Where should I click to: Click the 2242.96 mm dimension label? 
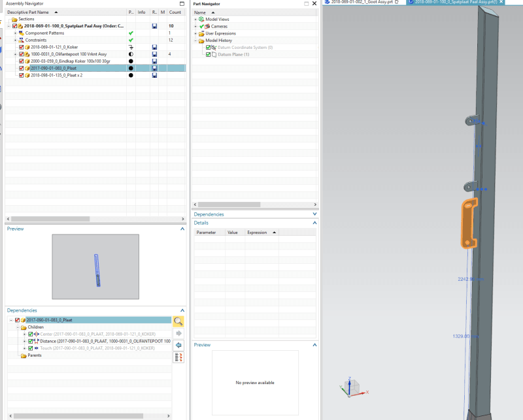click(x=471, y=280)
